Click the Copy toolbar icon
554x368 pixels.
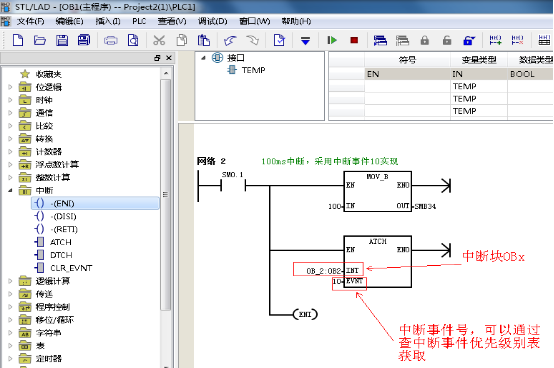182,40
